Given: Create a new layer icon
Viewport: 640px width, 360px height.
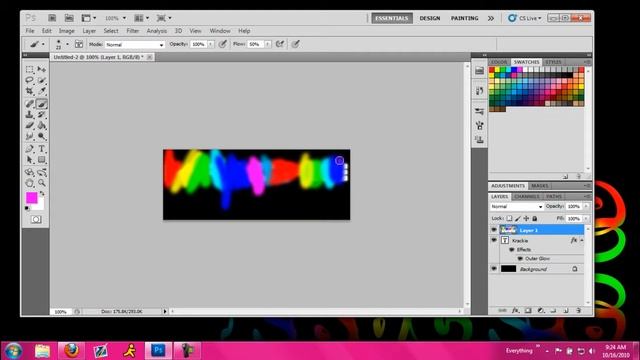Looking at the screenshot, I should [566, 311].
